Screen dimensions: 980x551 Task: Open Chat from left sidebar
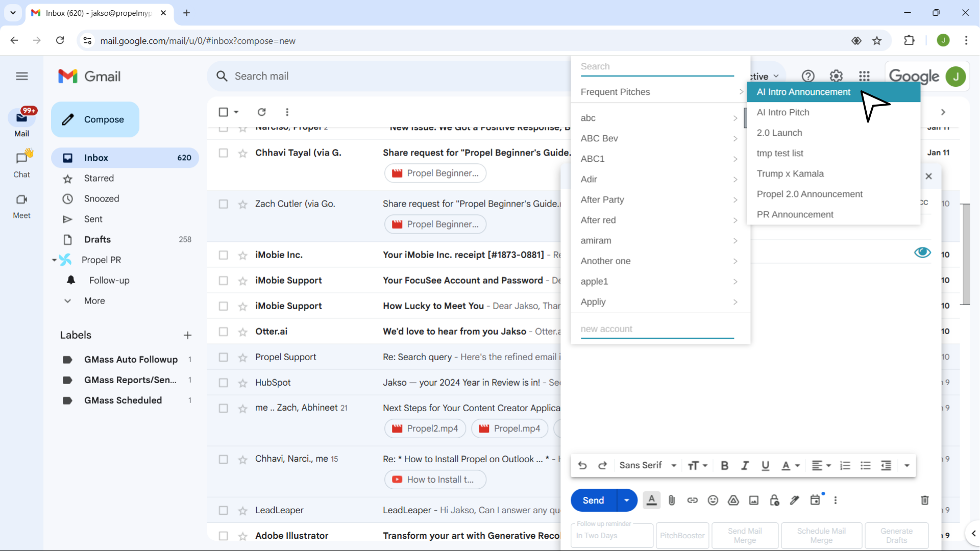pyautogui.click(x=21, y=163)
